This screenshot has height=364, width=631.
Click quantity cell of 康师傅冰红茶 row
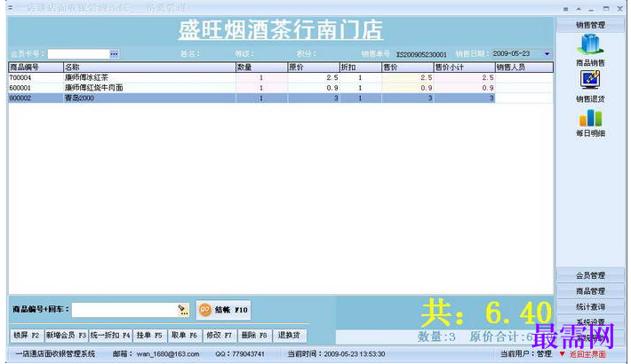point(261,77)
